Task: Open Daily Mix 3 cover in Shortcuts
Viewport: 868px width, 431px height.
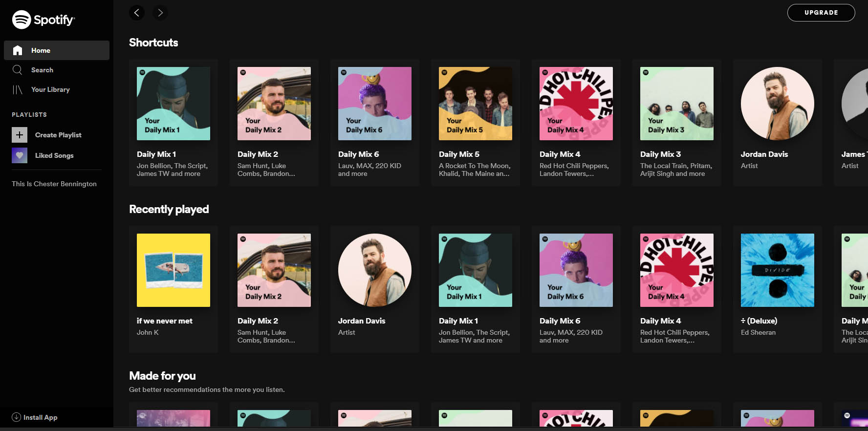Action: tap(677, 104)
